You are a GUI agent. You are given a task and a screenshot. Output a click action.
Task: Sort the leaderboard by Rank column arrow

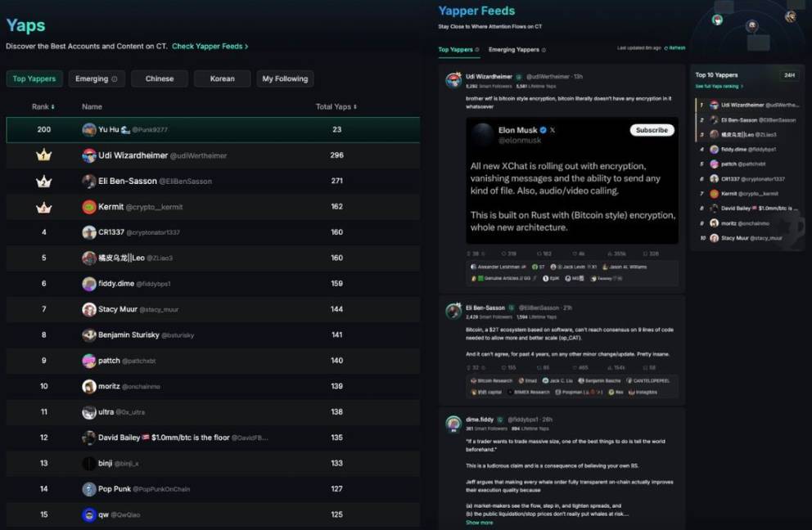pos(53,107)
